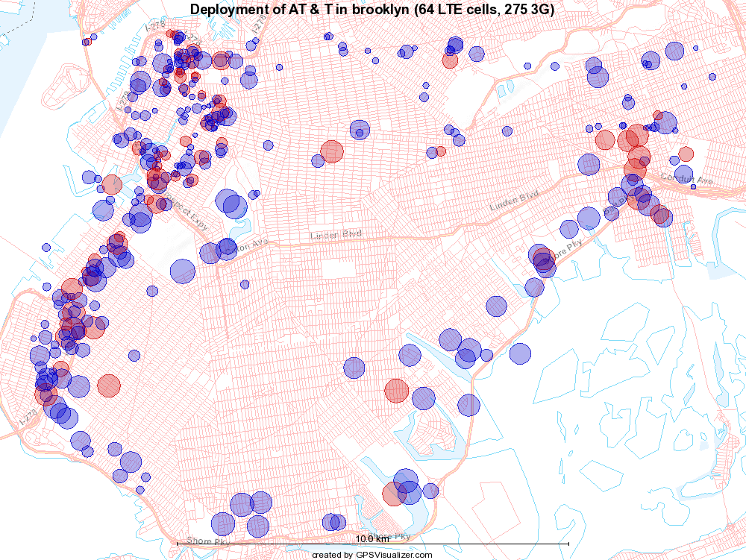Click the '10.0 km' scale label

[x=372, y=538]
